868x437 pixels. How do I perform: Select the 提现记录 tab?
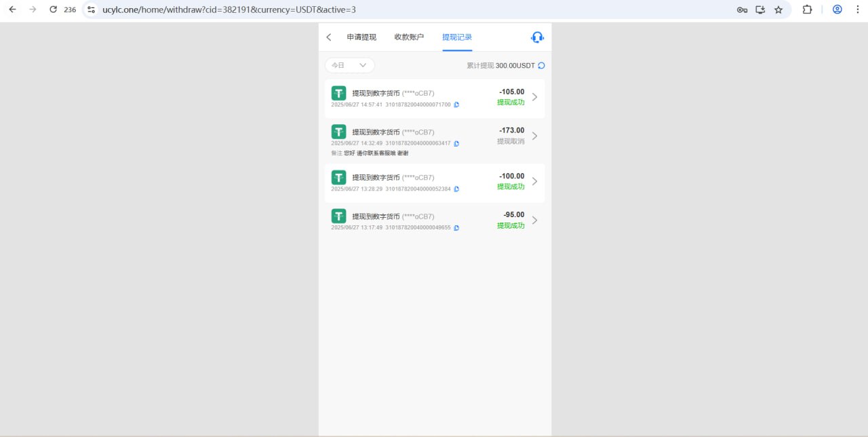coord(457,37)
